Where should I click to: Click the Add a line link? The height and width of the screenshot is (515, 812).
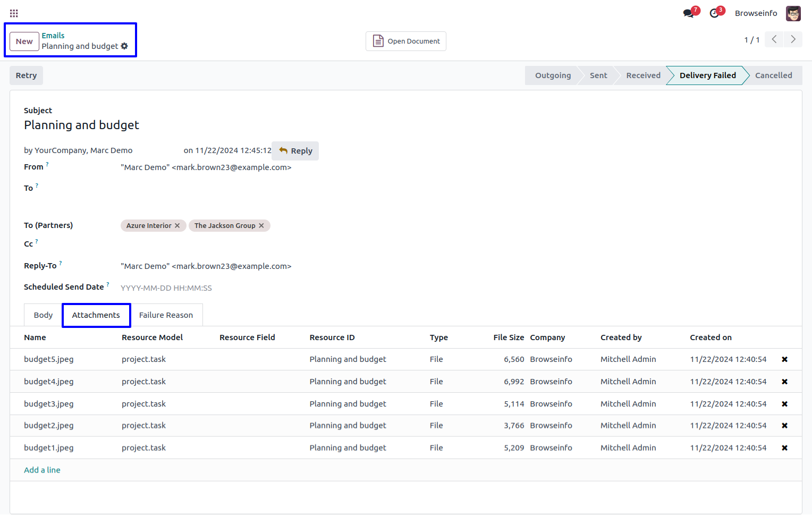[42, 470]
